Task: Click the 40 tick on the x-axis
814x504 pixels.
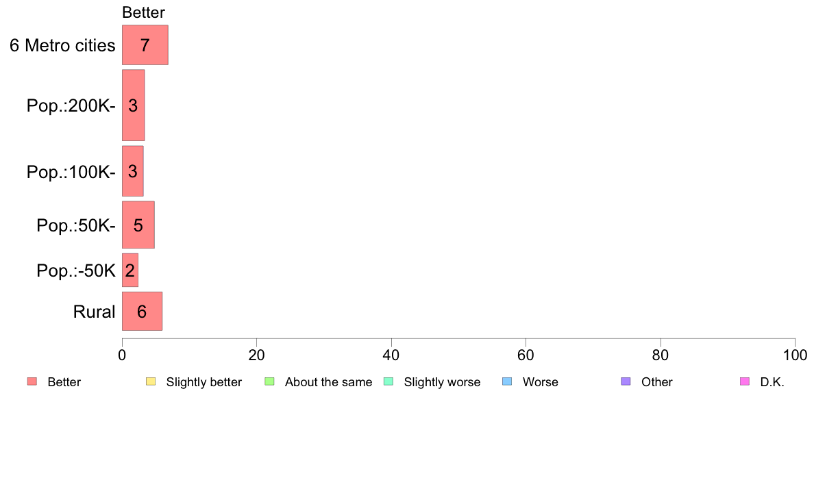Action: pyautogui.click(x=391, y=355)
